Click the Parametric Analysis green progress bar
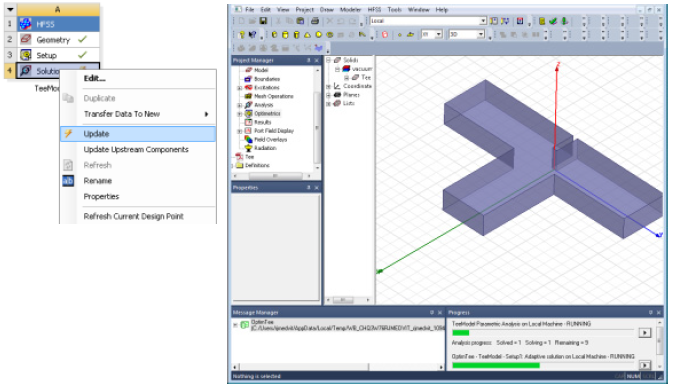The height and width of the screenshot is (392, 674). [x=460, y=333]
